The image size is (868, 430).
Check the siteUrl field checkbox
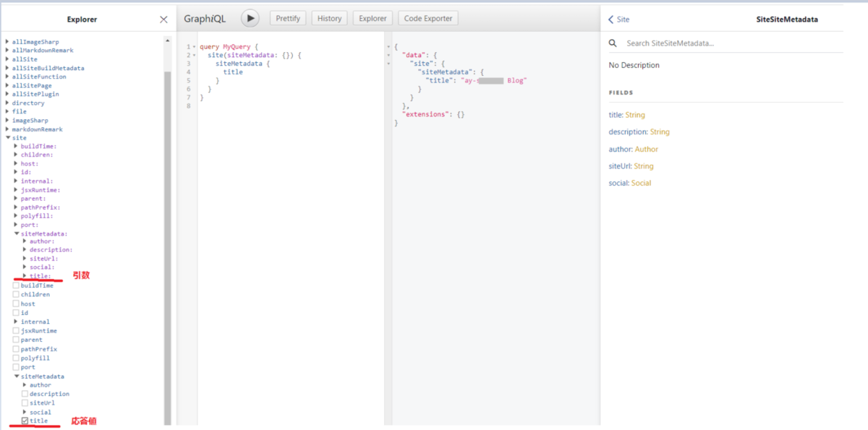[25, 403]
